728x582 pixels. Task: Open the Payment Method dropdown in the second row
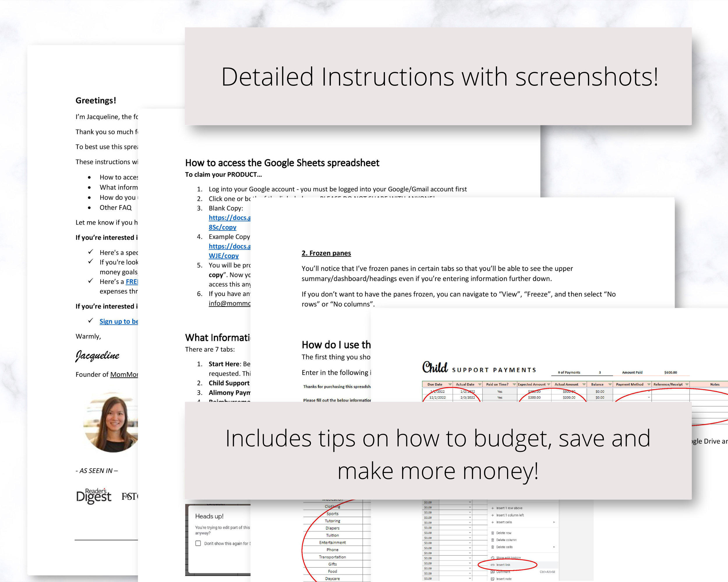click(649, 397)
